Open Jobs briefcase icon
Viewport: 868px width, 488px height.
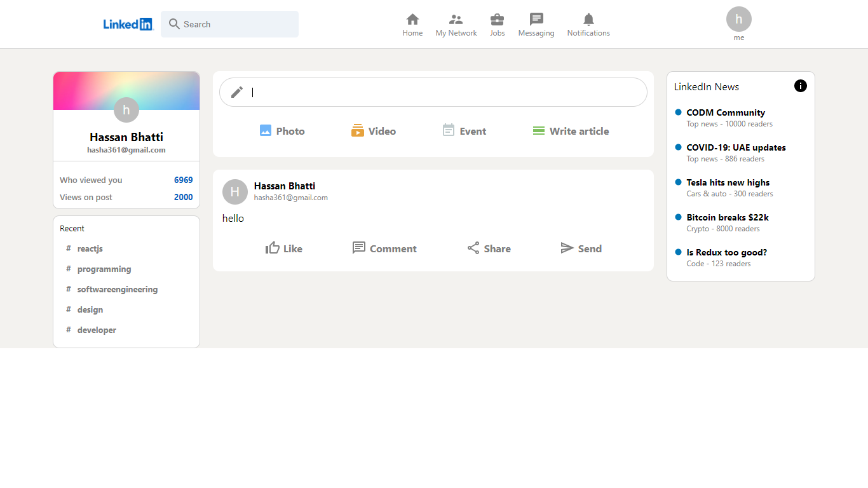[497, 19]
